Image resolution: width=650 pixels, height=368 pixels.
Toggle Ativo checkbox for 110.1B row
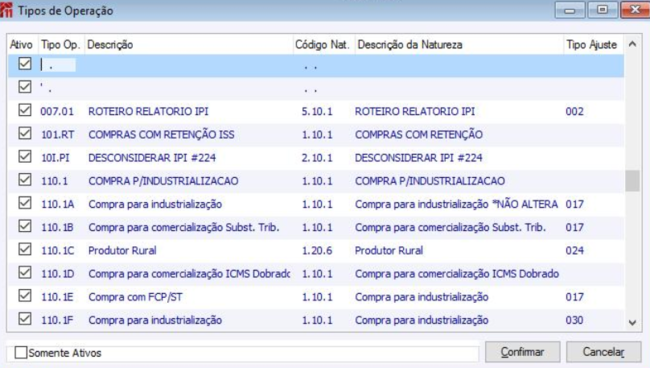[25, 226]
